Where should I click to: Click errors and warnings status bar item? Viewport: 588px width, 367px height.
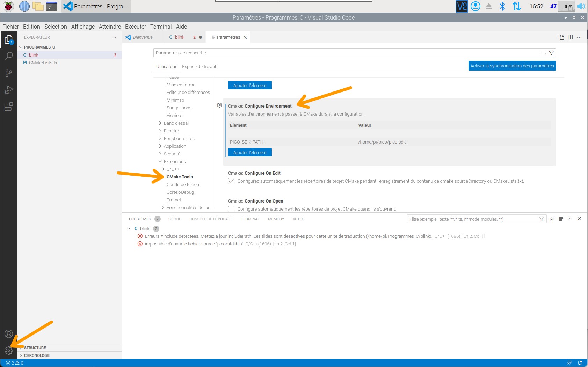pyautogui.click(x=15, y=363)
